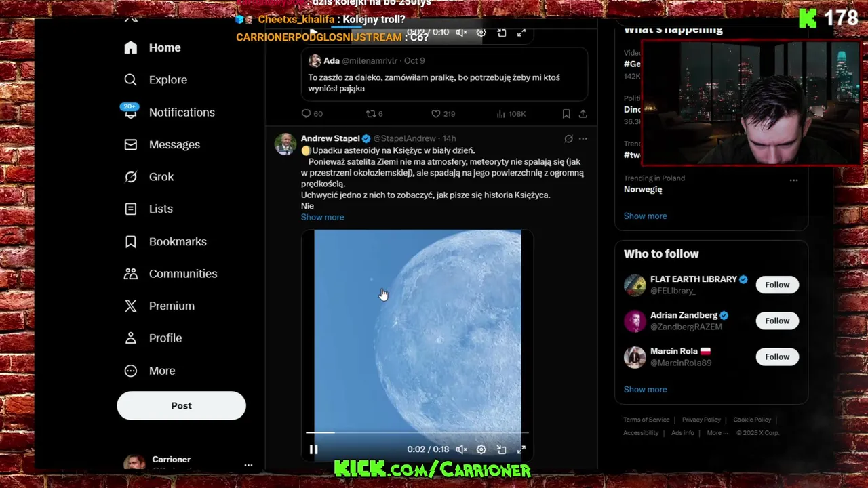Open Accessibility footer link
This screenshot has width=868, height=488.
pyautogui.click(x=641, y=433)
